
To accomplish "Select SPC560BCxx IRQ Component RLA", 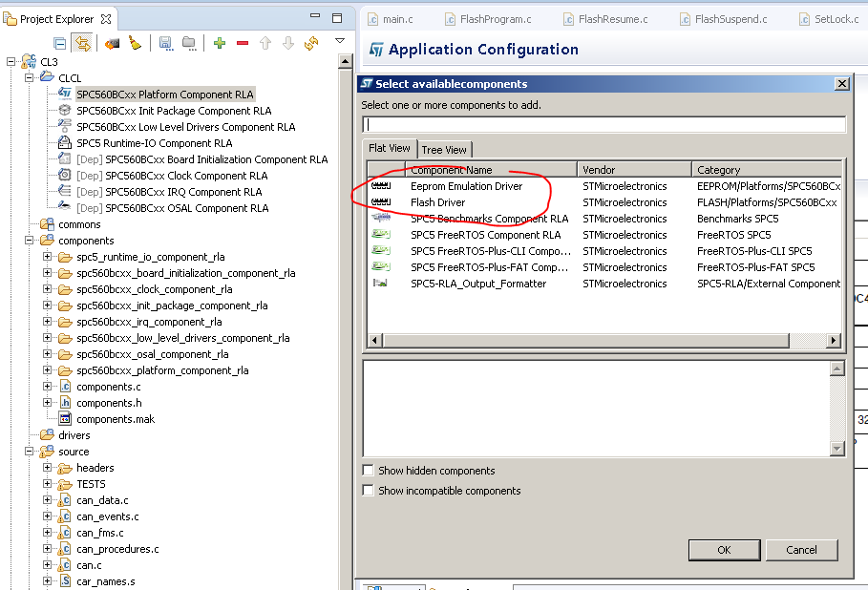I will tap(169, 192).
